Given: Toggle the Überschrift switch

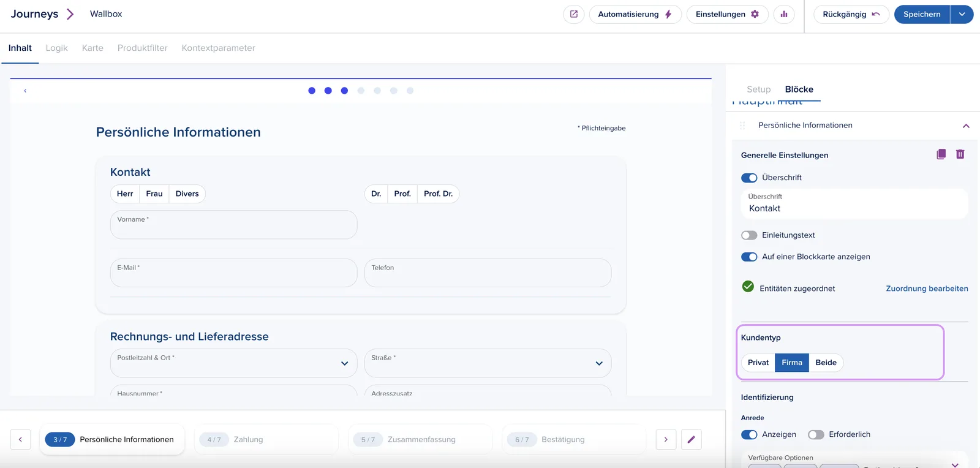Looking at the screenshot, I should click(x=749, y=178).
